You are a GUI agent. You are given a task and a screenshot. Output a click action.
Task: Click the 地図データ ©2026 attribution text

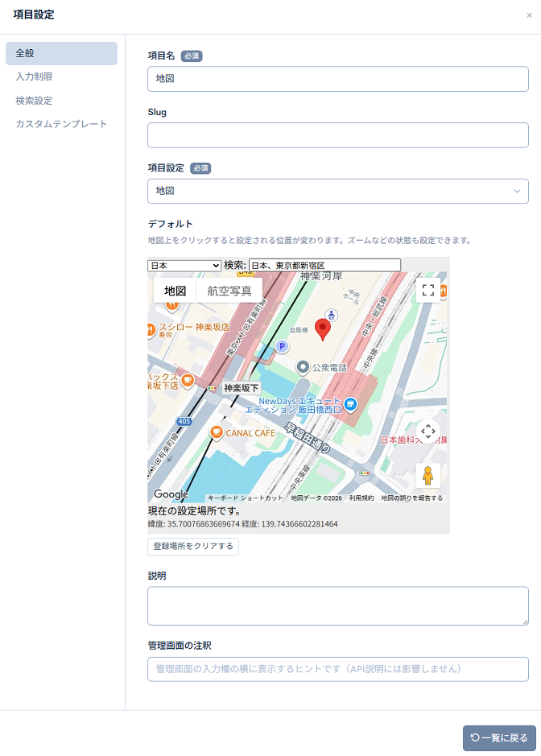tap(316, 498)
